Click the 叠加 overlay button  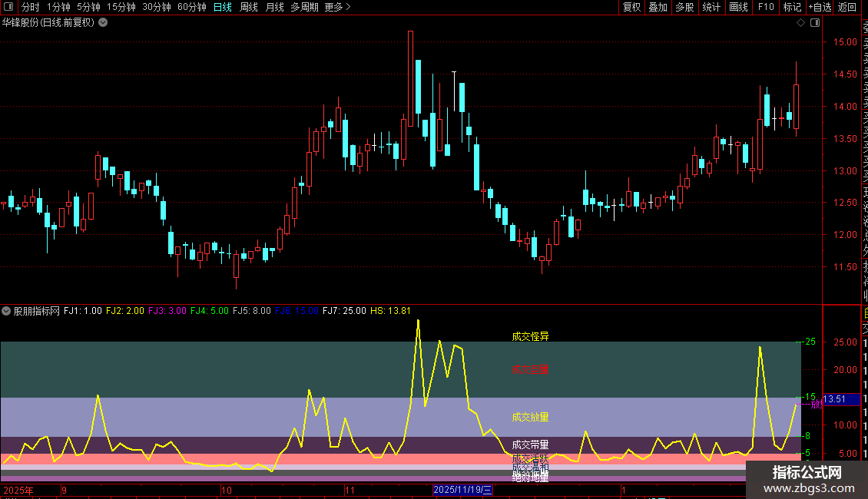(658, 7)
